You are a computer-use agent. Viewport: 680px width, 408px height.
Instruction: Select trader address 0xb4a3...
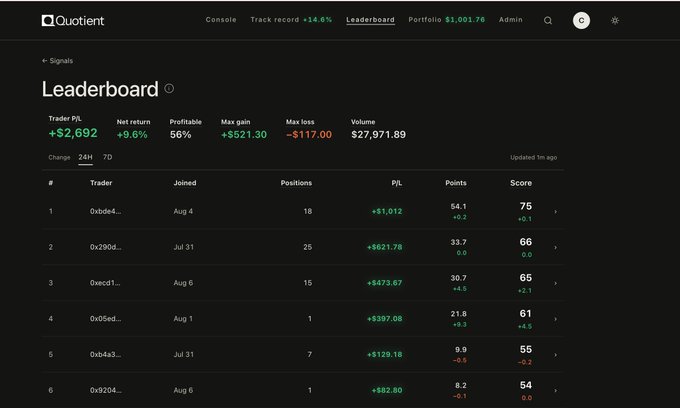point(106,355)
